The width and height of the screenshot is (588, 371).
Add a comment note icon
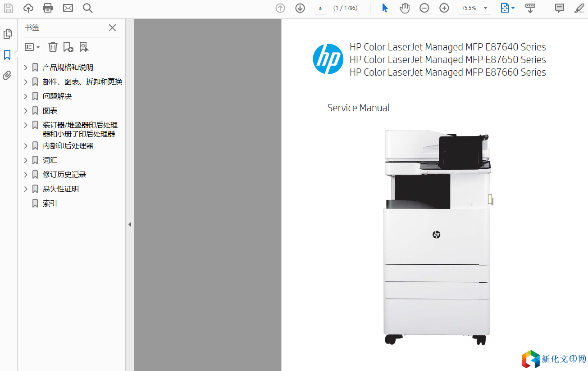pyautogui.click(x=559, y=8)
